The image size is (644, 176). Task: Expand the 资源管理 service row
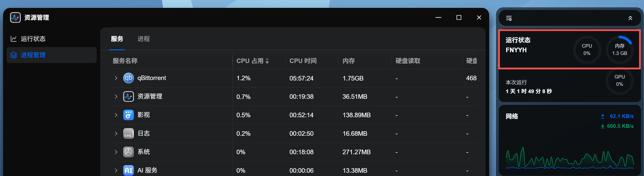pyautogui.click(x=116, y=96)
